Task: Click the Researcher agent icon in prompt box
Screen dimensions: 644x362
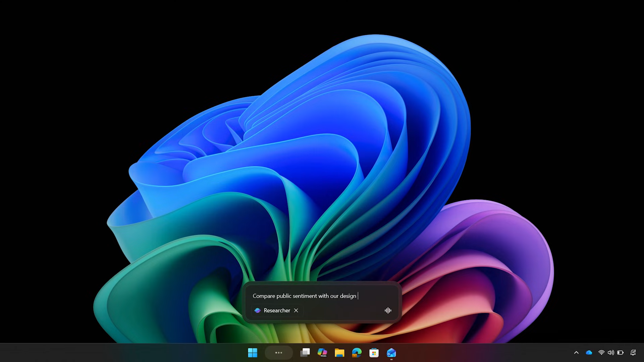Action: 257,310
